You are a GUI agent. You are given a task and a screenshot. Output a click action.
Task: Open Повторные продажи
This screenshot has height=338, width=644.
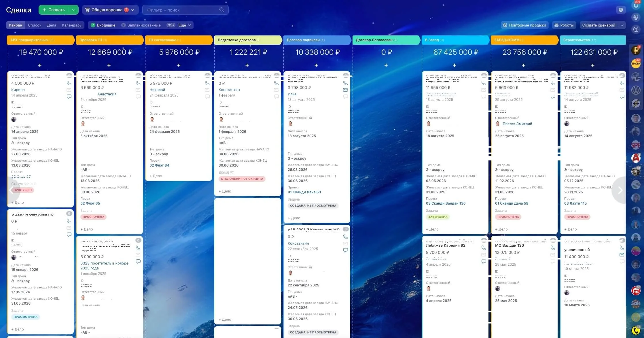524,25
